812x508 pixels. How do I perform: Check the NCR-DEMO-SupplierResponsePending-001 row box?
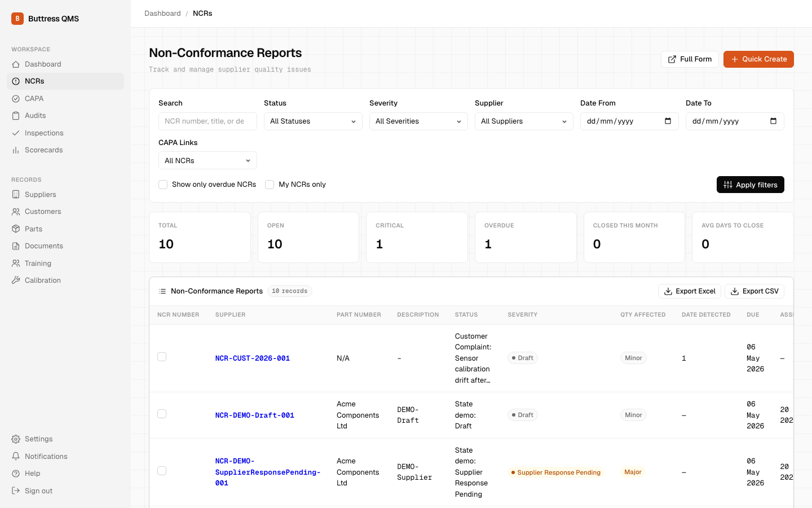tap(162, 471)
